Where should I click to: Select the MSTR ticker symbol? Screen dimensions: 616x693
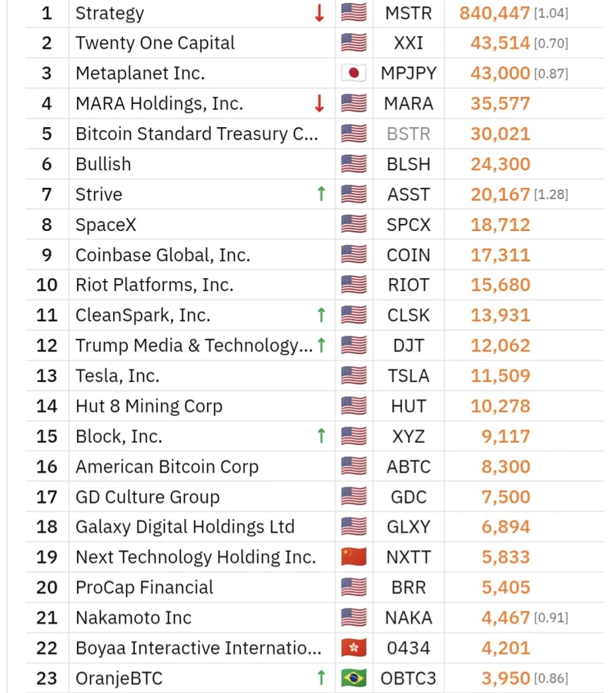point(408,13)
